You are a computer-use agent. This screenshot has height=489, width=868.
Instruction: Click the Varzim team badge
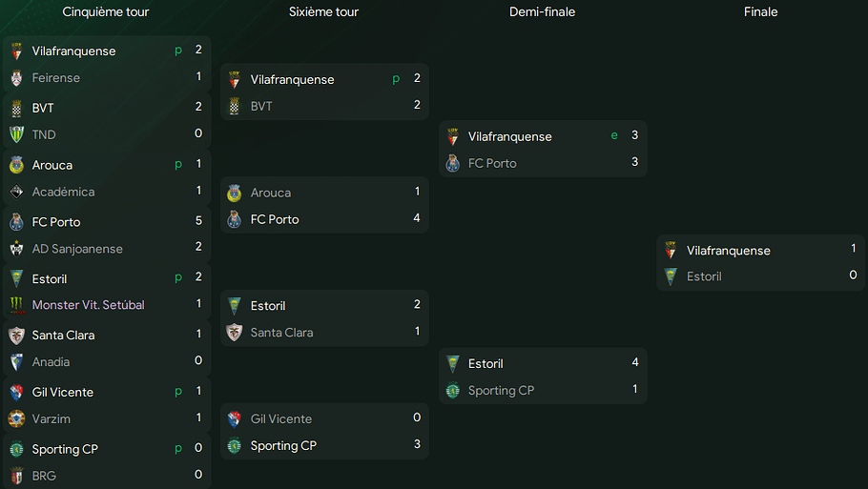click(16, 418)
